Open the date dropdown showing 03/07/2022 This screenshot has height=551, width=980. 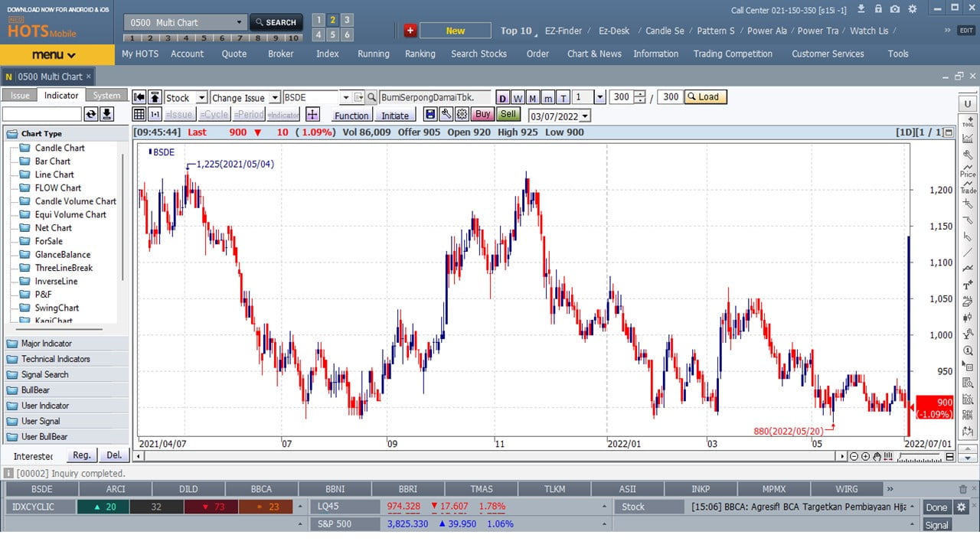click(585, 116)
